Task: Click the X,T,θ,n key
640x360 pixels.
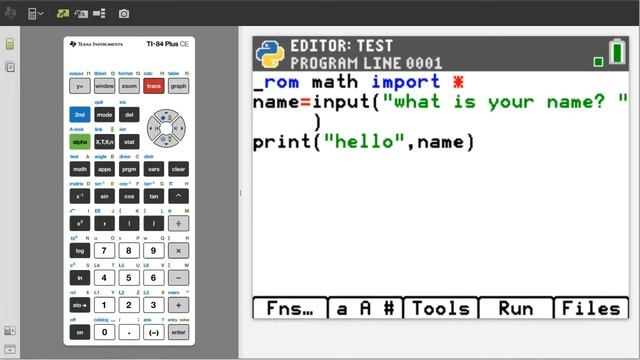Action: point(104,142)
